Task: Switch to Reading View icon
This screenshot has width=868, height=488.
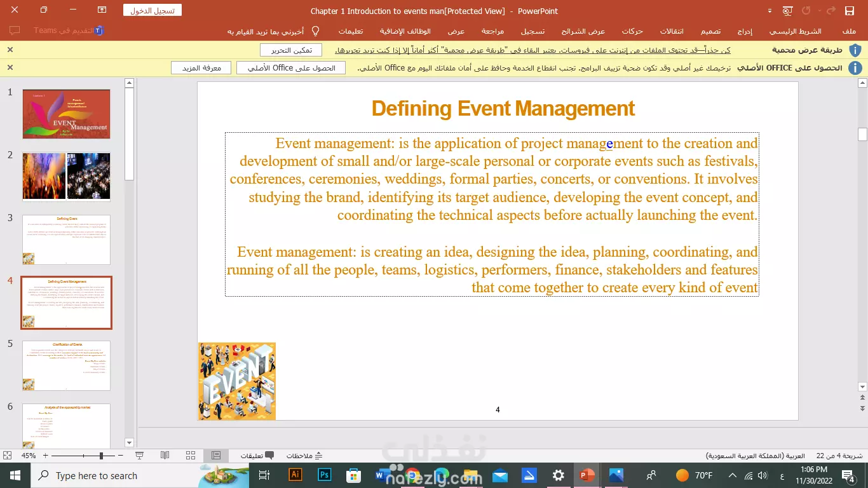Action: [x=165, y=456]
